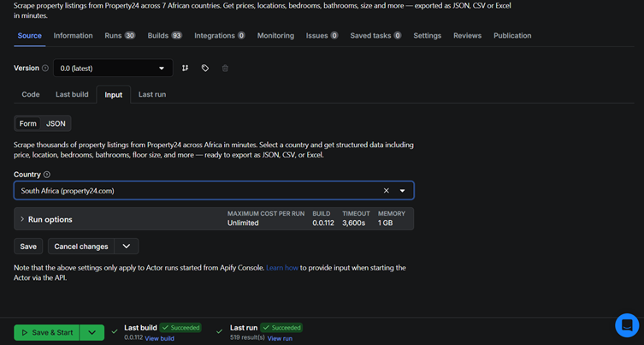Image resolution: width=644 pixels, height=345 pixels.
Task: Open the Reviews tab
Action: click(x=468, y=36)
